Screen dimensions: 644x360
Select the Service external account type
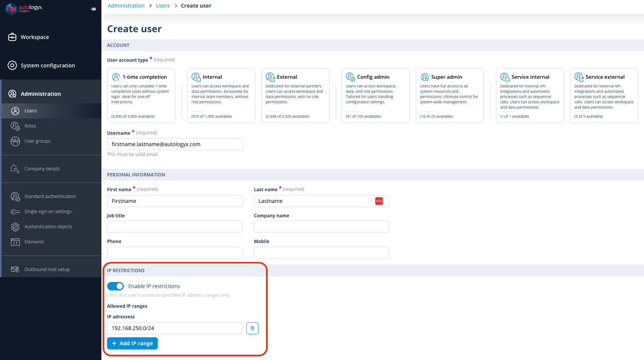point(604,95)
